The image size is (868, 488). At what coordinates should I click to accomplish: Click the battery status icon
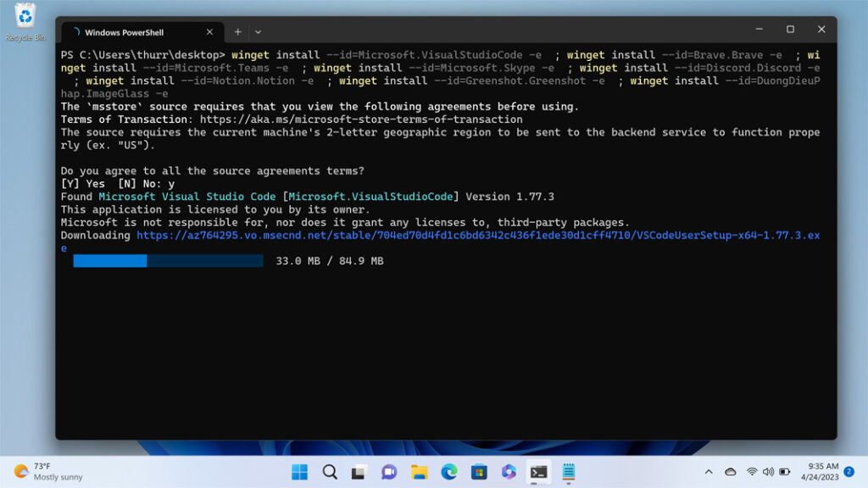(785, 472)
